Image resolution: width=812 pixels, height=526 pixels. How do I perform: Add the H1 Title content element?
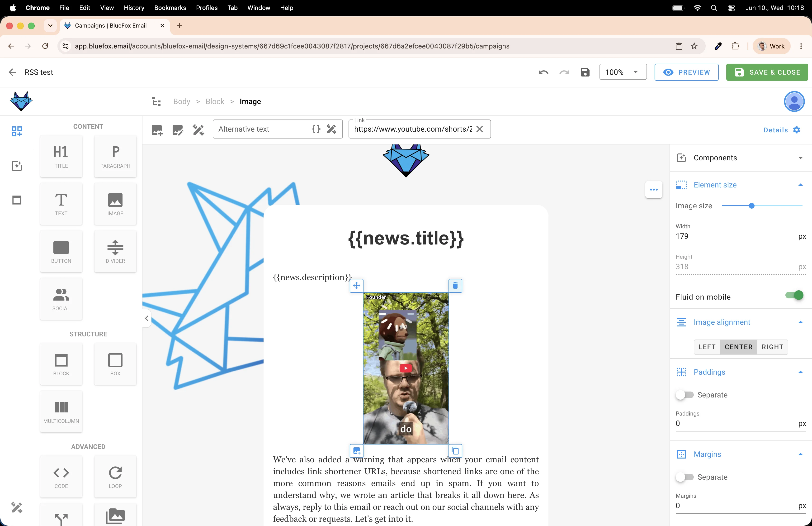tap(61, 156)
